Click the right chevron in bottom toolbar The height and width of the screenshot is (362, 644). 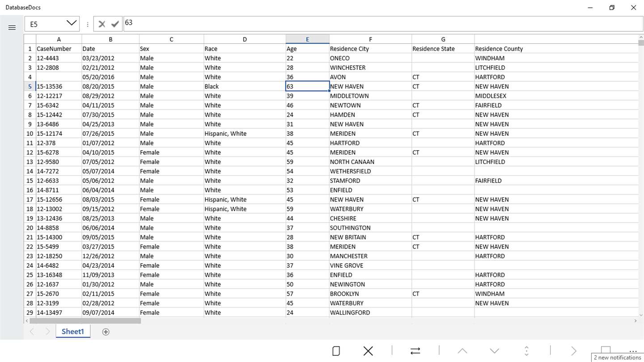574,351
